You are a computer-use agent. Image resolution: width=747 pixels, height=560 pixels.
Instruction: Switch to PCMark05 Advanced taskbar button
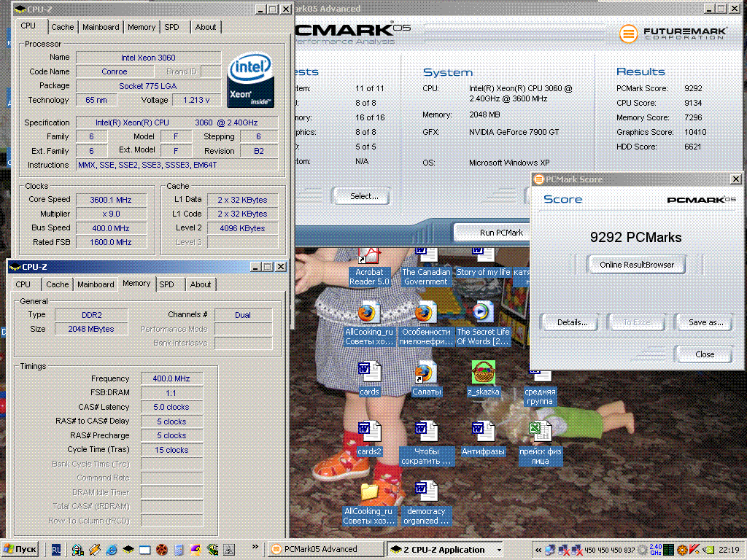click(325, 550)
